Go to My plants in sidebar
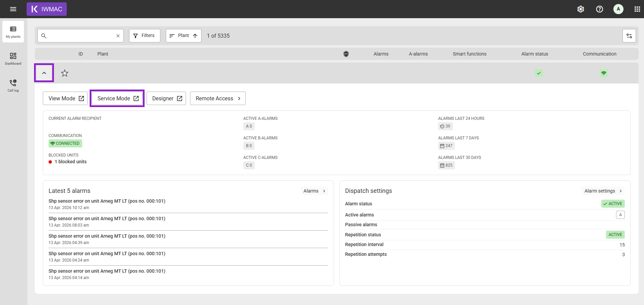This screenshot has height=305, width=644. tap(13, 32)
